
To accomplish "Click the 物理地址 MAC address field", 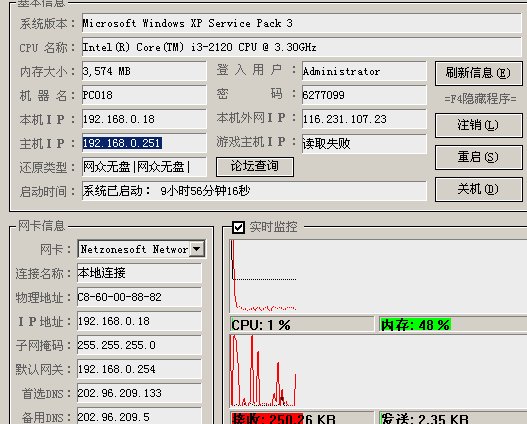I will 139,297.
